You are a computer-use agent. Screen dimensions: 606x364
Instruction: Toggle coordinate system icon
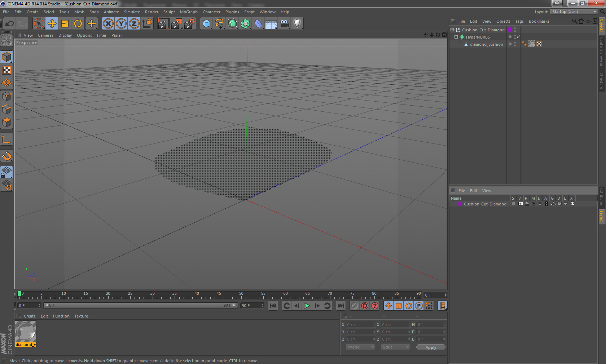coord(147,24)
